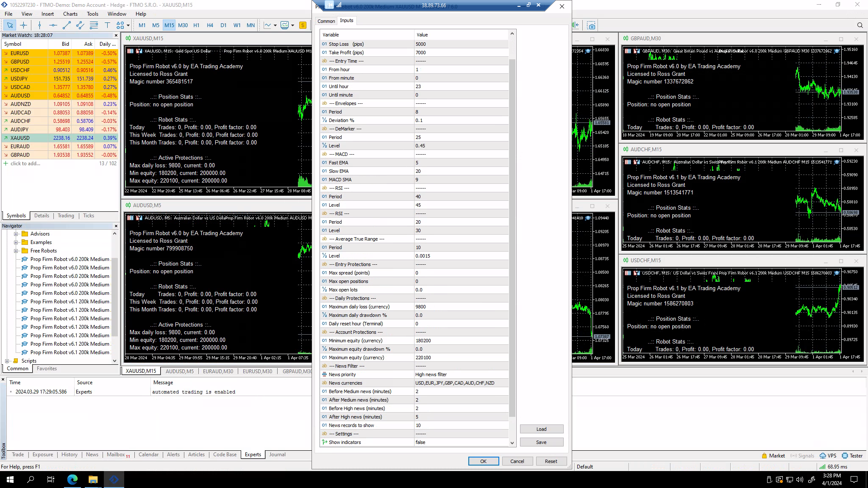This screenshot has height=488, width=868.
Task: Confirm the inputs with OK button
Action: click(x=483, y=461)
